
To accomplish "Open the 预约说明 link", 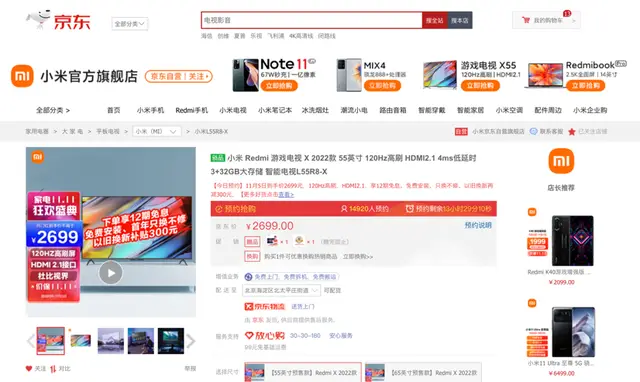I will 478,225.
